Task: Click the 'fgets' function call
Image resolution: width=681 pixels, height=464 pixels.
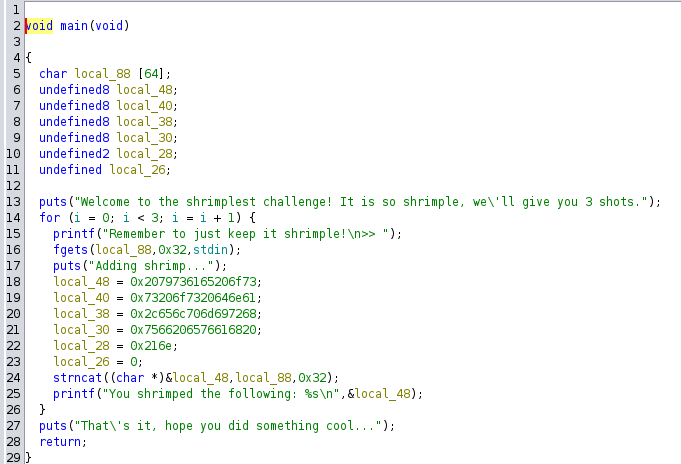Action: (70, 250)
